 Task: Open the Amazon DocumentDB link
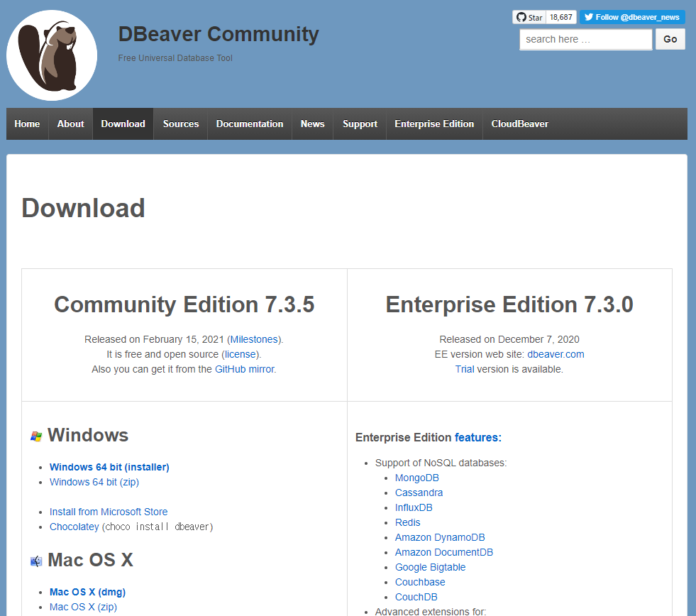point(444,553)
